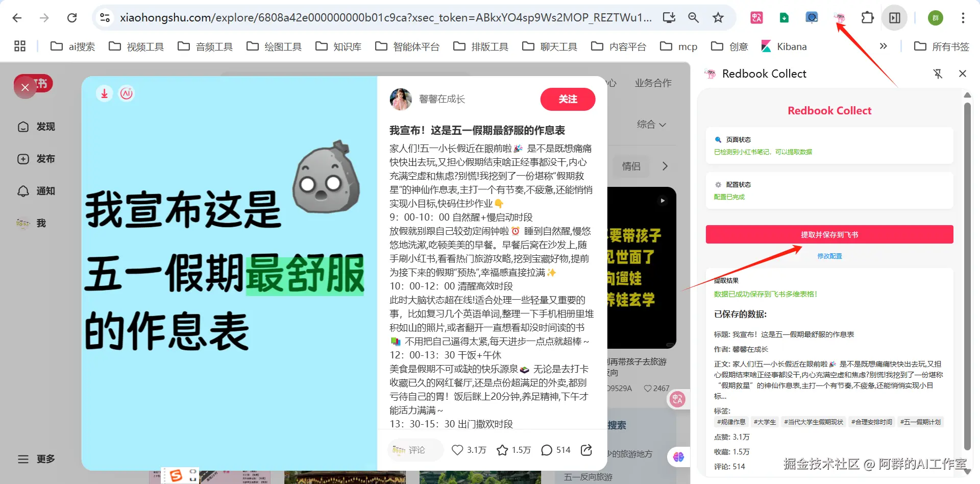Open the author avatar of 馨馨在成长

coord(401,99)
